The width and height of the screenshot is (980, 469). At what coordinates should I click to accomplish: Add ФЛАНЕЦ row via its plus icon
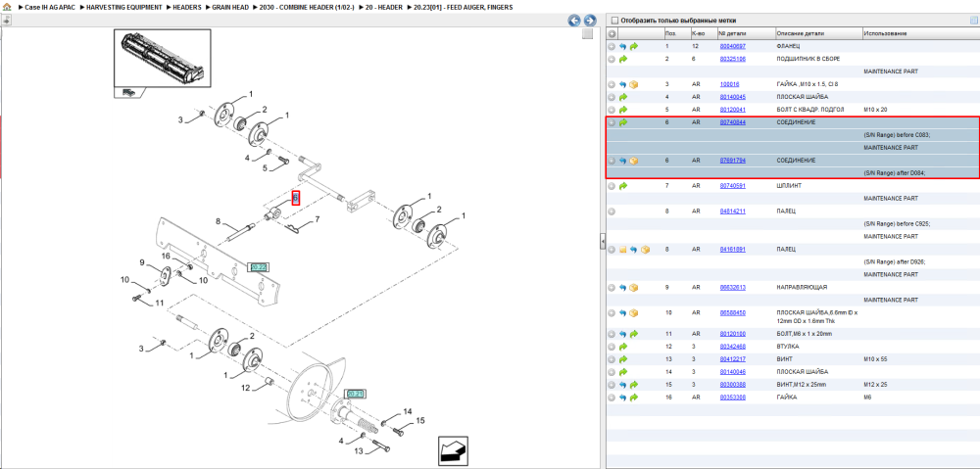pyautogui.click(x=612, y=46)
